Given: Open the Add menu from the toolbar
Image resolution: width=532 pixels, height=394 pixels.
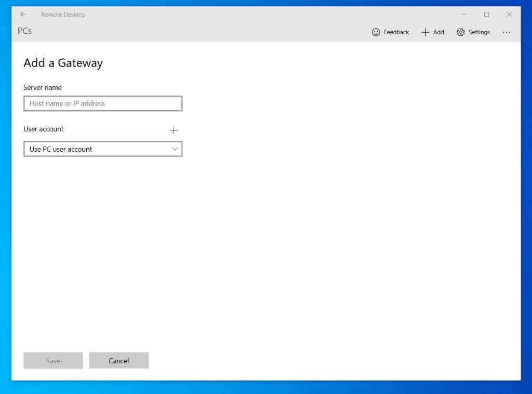Looking at the screenshot, I should click(x=432, y=32).
